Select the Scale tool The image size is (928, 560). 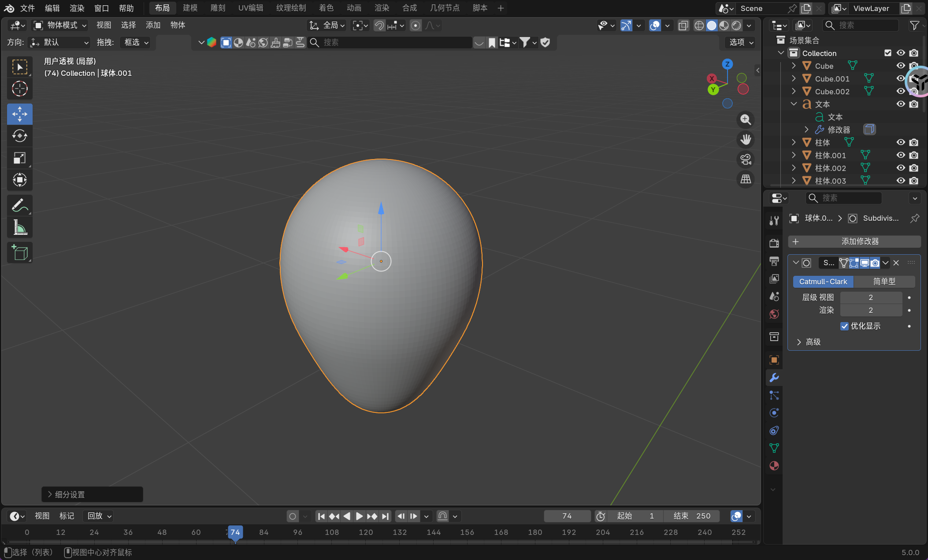coord(20,158)
